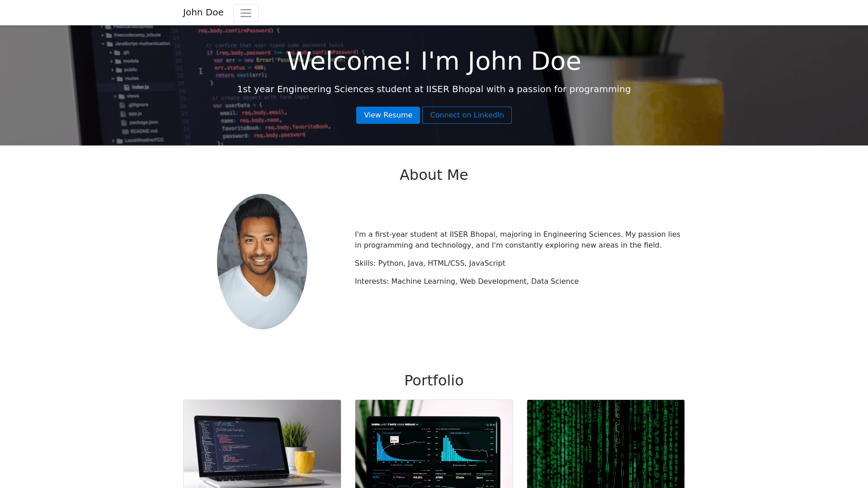This screenshot has height=488, width=868.
Task: Click the John Doe navbar brand
Action: [203, 12]
